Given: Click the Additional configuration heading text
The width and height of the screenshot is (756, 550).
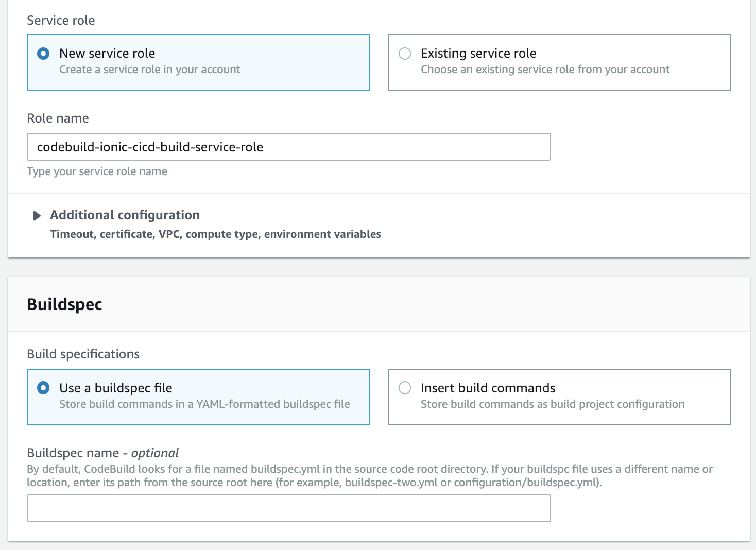Looking at the screenshot, I should (x=125, y=215).
